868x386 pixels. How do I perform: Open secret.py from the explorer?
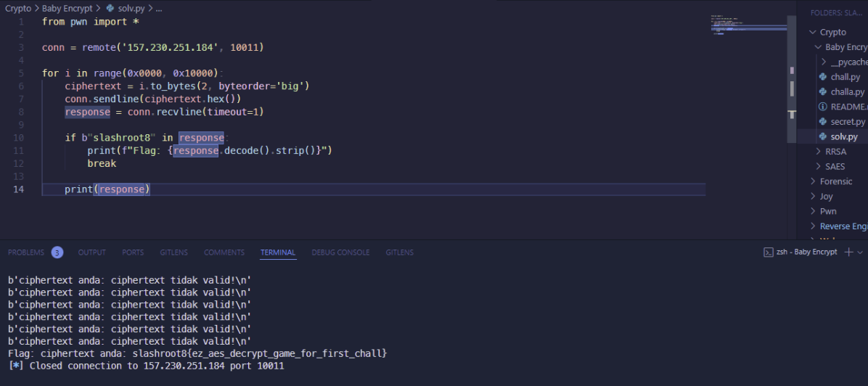point(848,122)
